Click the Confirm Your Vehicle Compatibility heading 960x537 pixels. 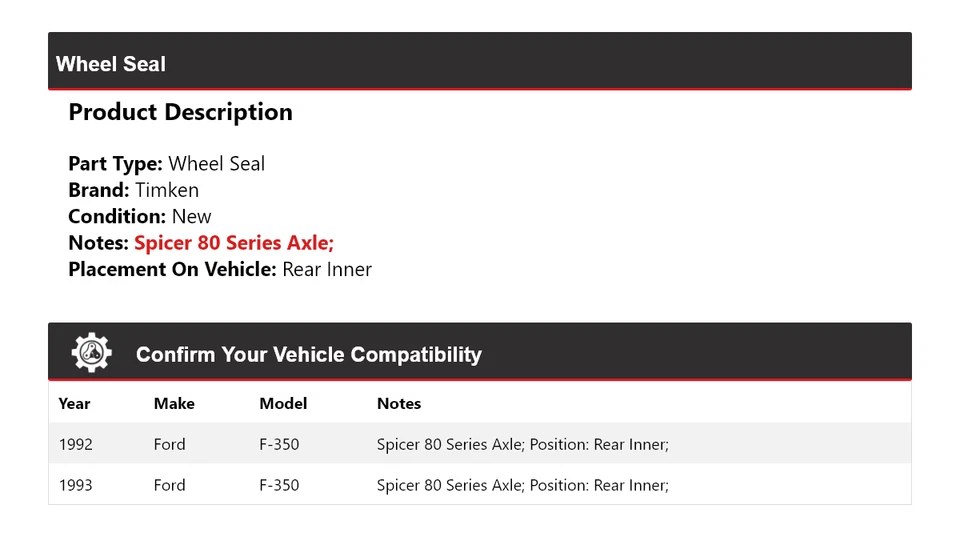308,355
